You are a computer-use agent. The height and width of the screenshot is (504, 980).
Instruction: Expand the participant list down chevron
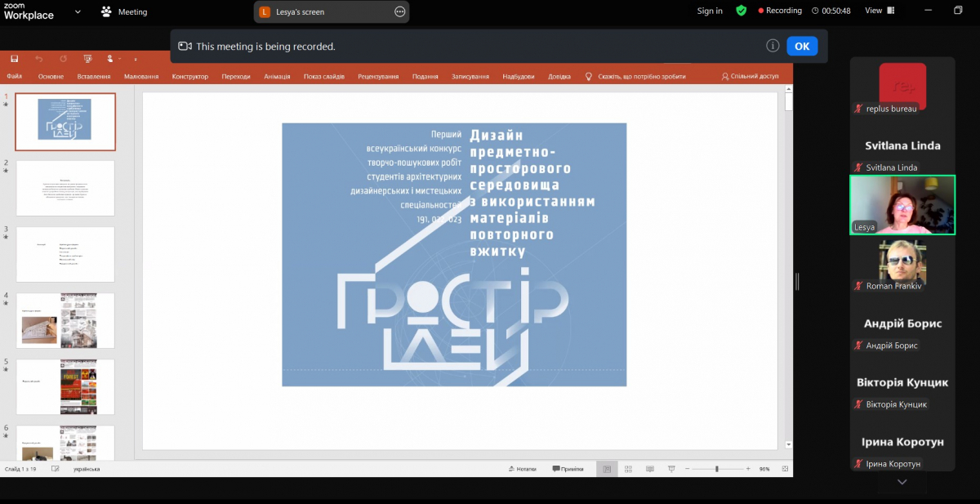pyautogui.click(x=902, y=483)
